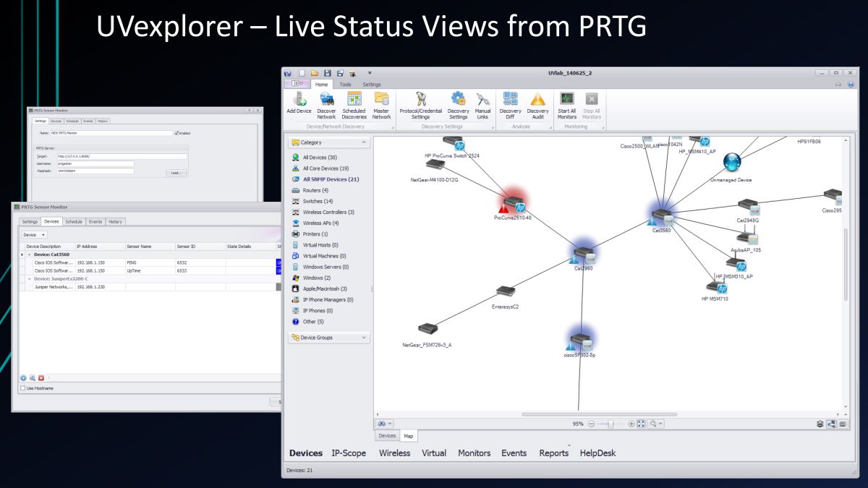Open the quick access toolbar customize arrow
The image size is (868, 488).
pyautogui.click(x=370, y=74)
